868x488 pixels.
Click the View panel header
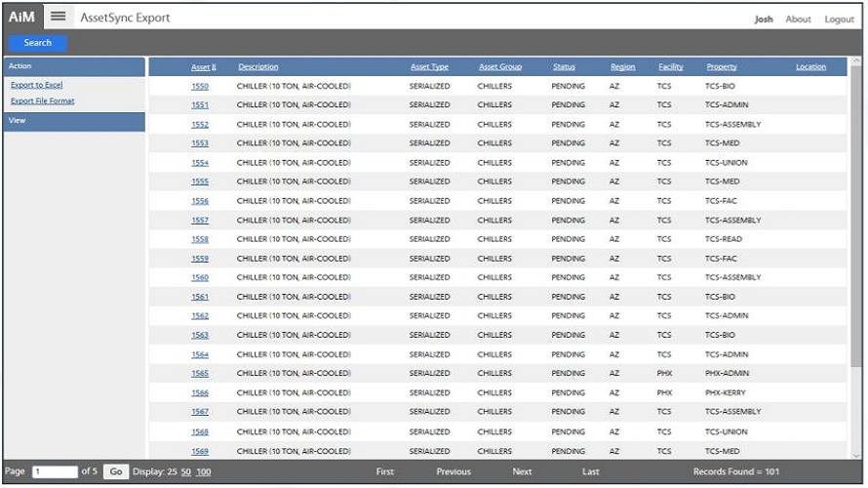point(74,121)
